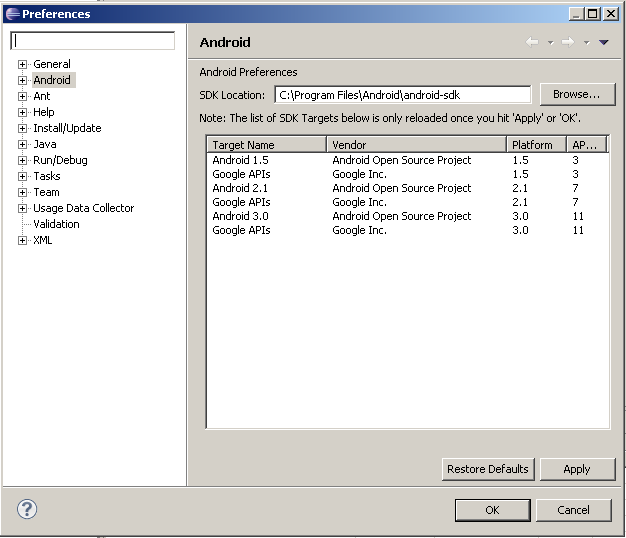Click the AP... column header

586,144
